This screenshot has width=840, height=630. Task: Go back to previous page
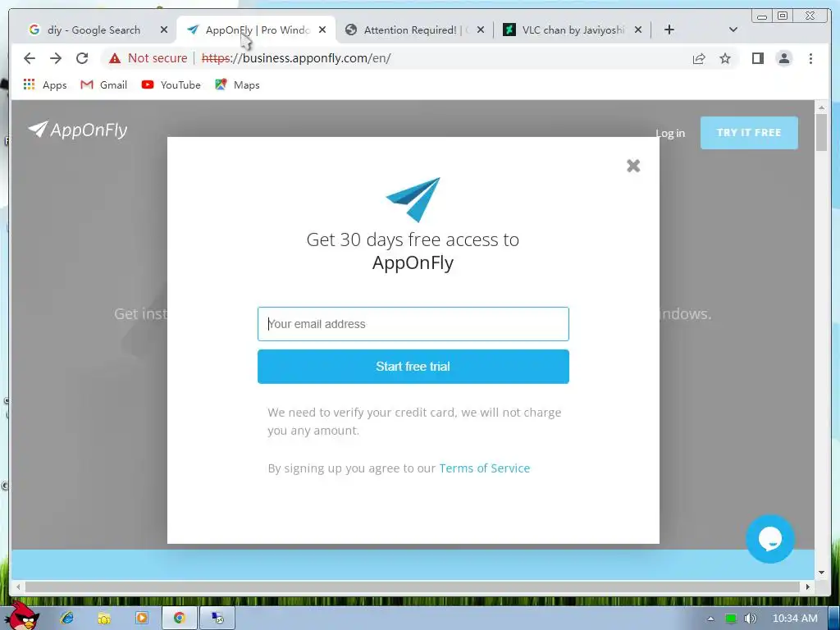tap(30, 58)
